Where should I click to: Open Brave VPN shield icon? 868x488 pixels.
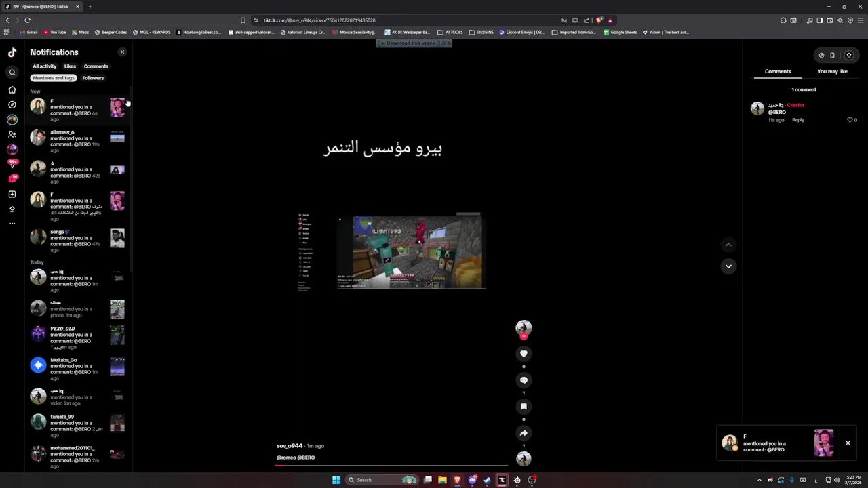coord(850,20)
